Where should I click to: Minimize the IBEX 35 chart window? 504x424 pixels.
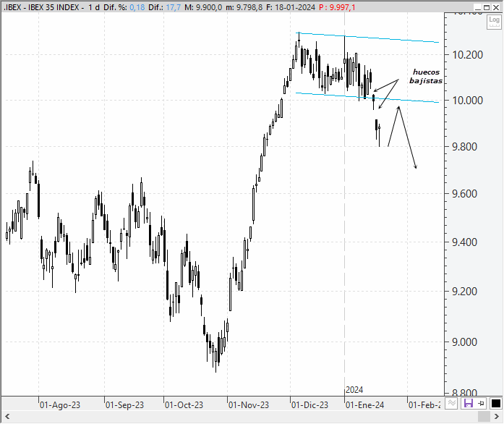click(x=478, y=7)
